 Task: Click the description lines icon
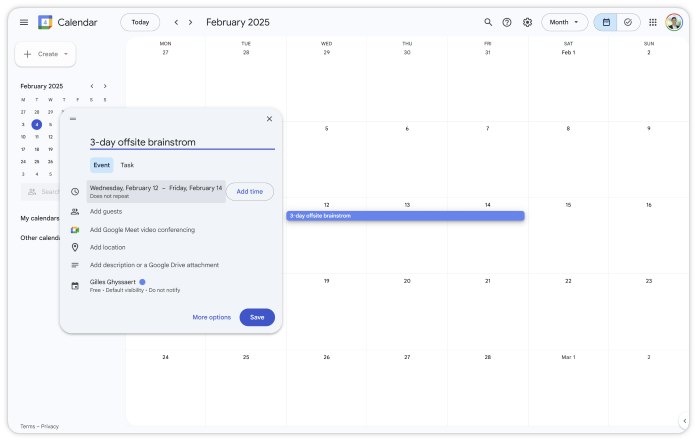pyautogui.click(x=75, y=265)
